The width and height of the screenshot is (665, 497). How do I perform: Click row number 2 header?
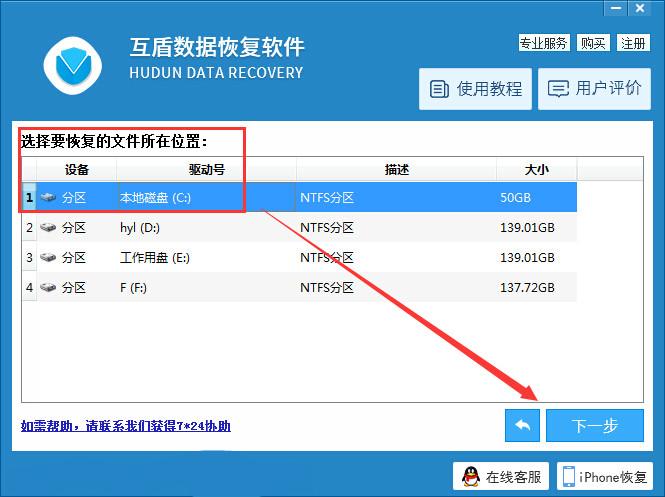[x=29, y=228]
